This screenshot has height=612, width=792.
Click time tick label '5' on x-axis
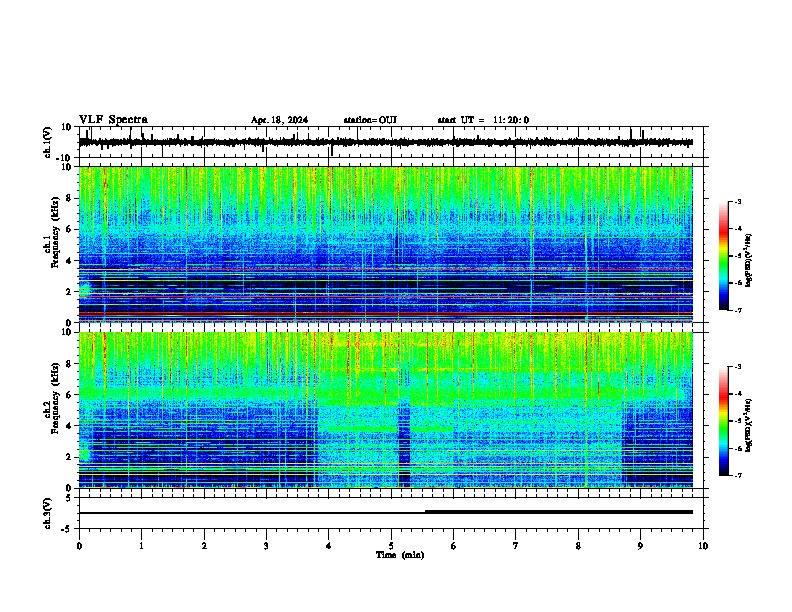[391, 546]
